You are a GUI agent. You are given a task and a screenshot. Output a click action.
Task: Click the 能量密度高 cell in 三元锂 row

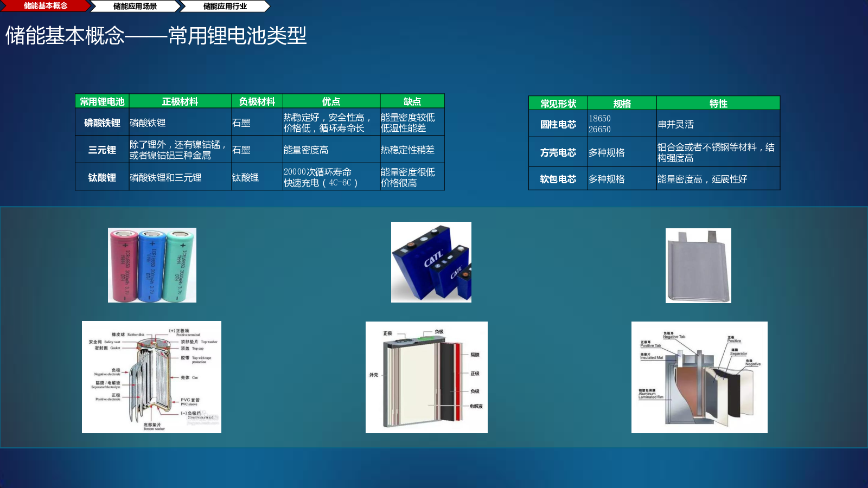point(331,150)
